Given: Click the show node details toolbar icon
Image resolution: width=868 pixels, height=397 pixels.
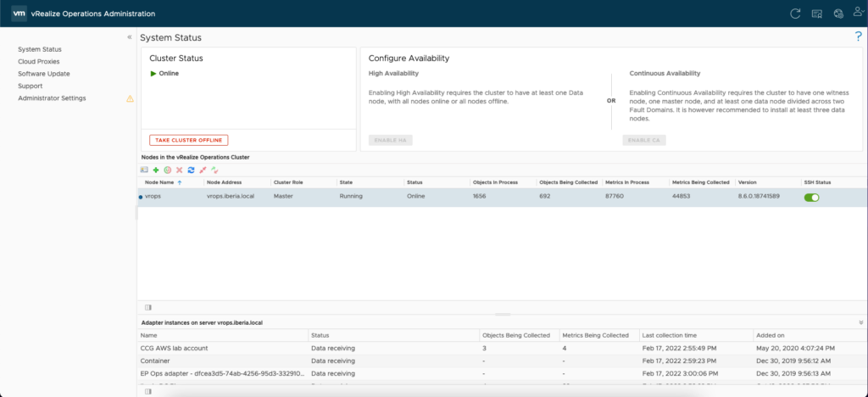Looking at the screenshot, I should [144, 170].
